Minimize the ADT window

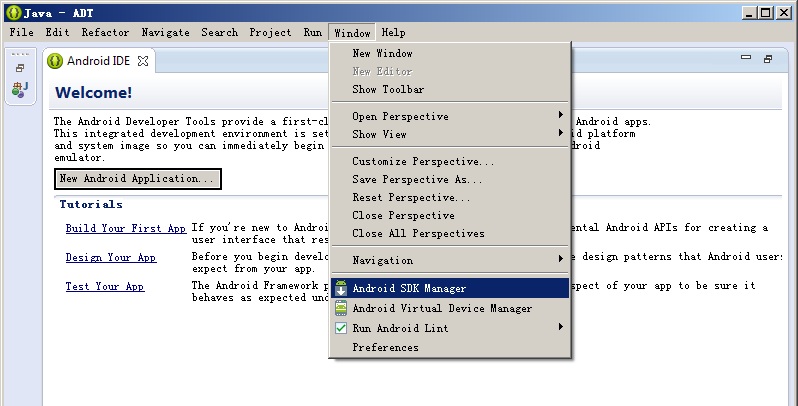pos(748,13)
